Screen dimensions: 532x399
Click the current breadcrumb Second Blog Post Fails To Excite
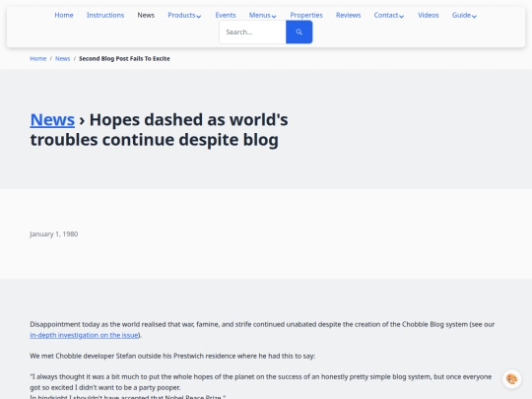click(124, 59)
